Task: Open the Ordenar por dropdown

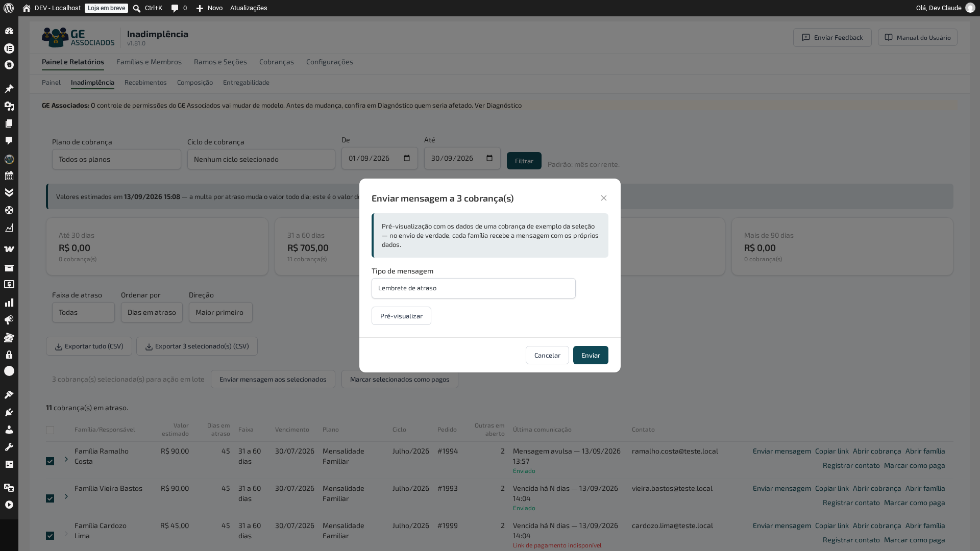Action: tap(152, 312)
